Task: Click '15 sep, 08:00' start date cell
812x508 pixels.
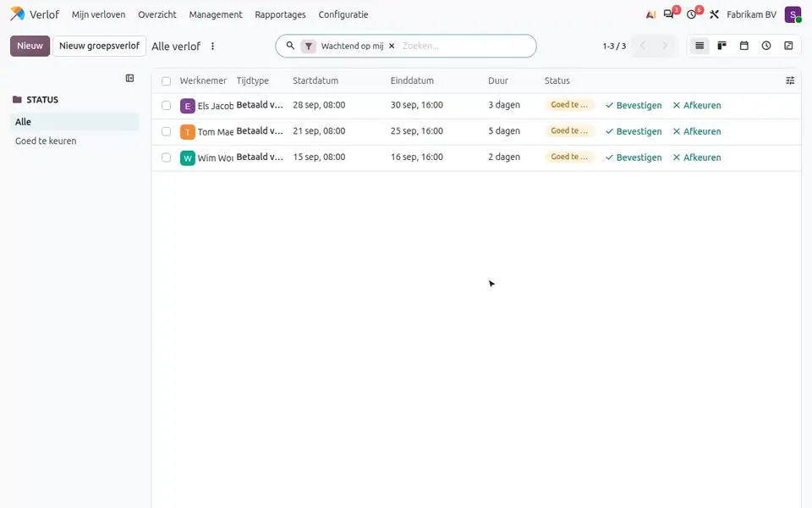Action: (x=319, y=157)
